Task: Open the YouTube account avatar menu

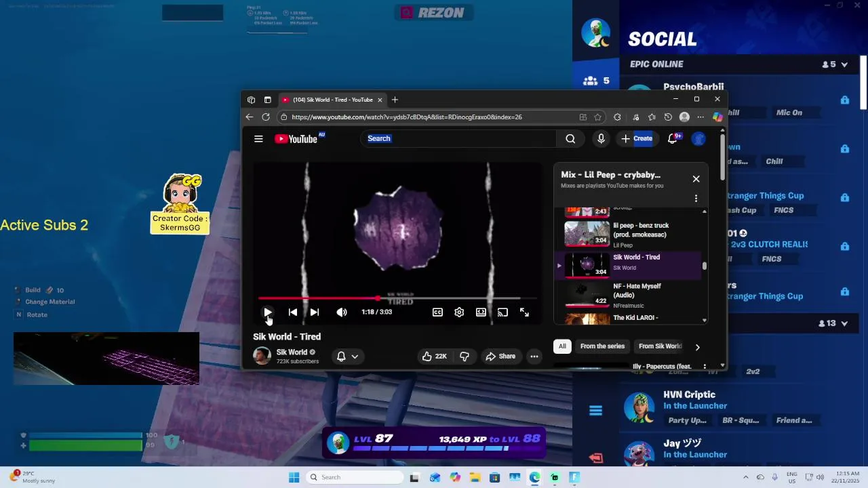Action: tap(698, 138)
